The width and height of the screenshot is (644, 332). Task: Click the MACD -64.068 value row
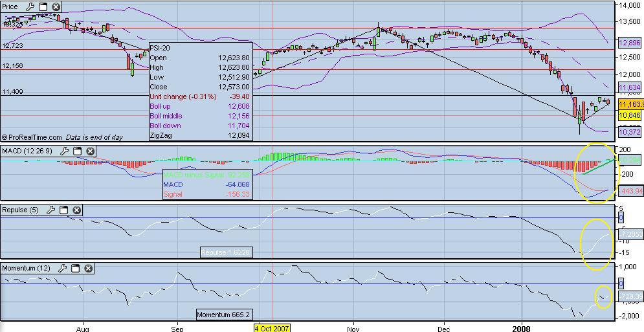point(206,185)
